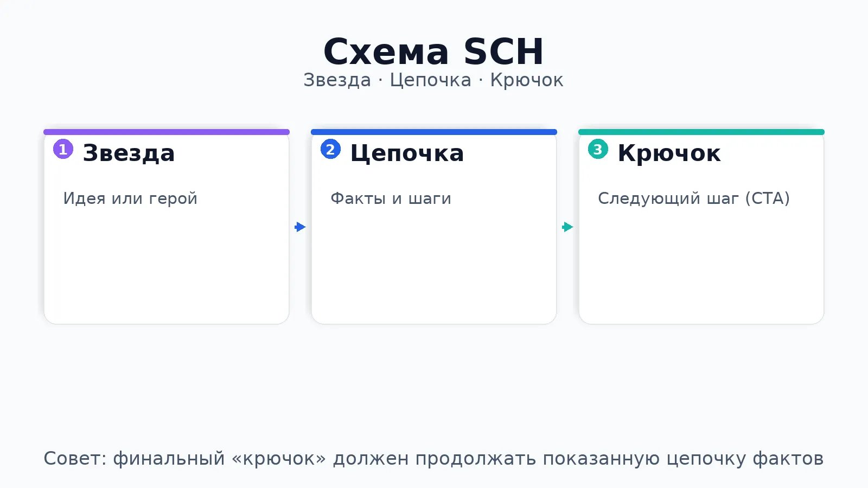Click the bold «Звезда» card heading
This screenshot has height=488, width=868.
click(x=129, y=153)
